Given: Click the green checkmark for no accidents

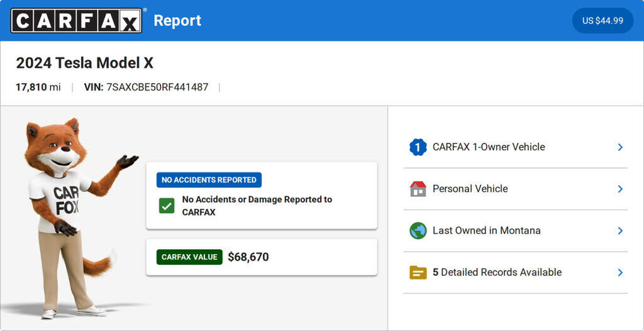Looking at the screenshot, I should point(167,206).
